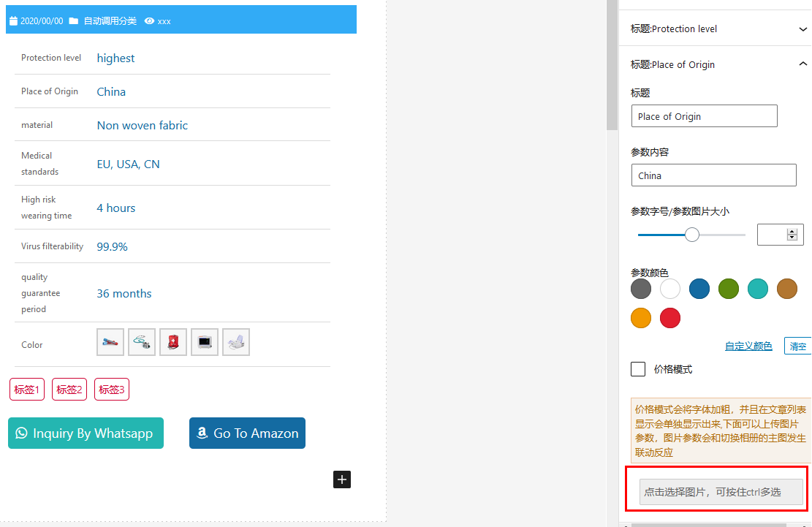
Task: Select the stethoscope thumbnail in the Color row
Action: (x=141, y=341)
